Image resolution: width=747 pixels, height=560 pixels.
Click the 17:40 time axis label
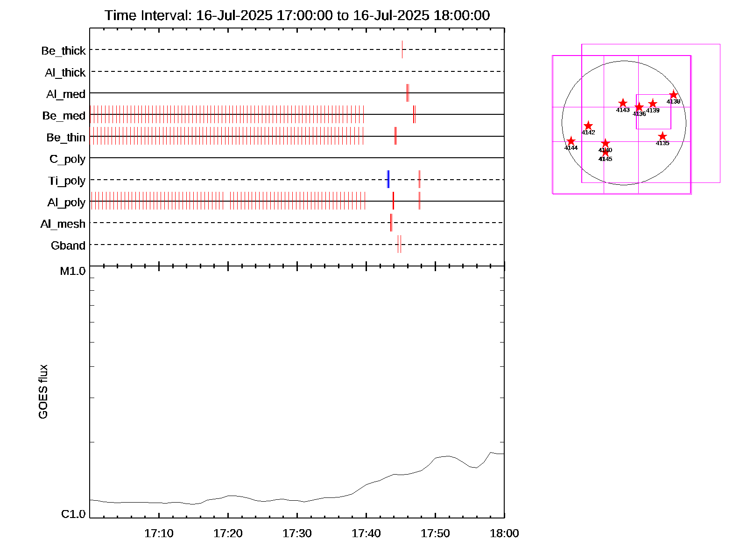366,533
